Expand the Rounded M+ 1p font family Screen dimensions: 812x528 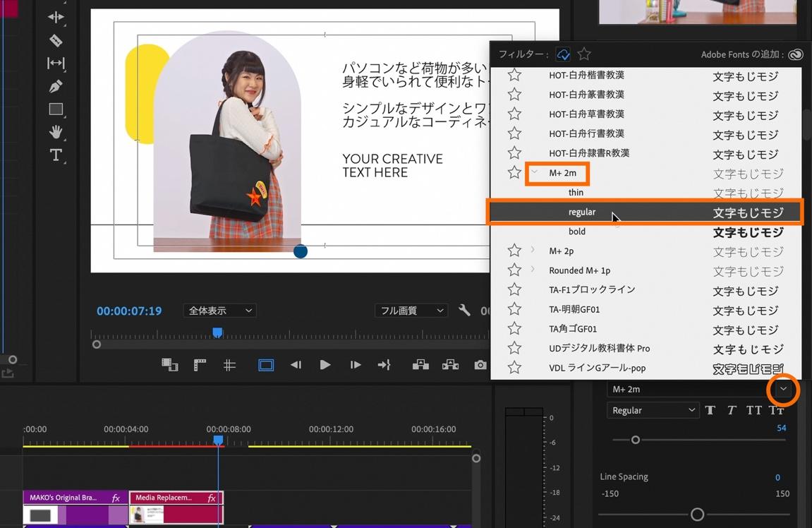(x=533, y=270)
